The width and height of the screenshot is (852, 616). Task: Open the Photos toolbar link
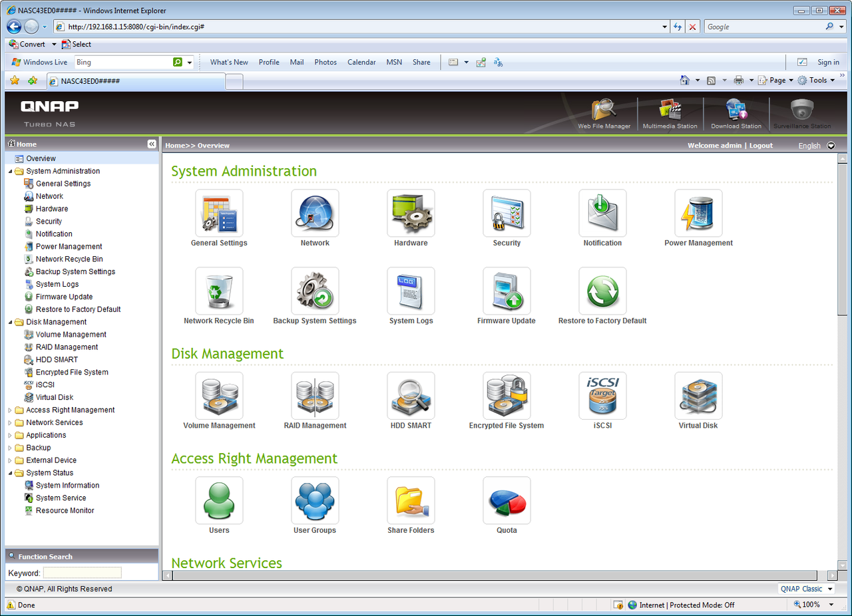click(x=325, y=62)
